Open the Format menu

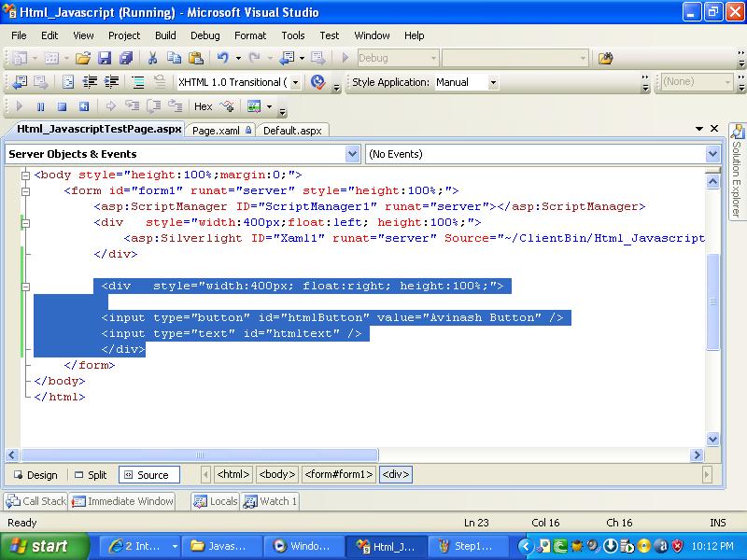(x=250, y=35)
